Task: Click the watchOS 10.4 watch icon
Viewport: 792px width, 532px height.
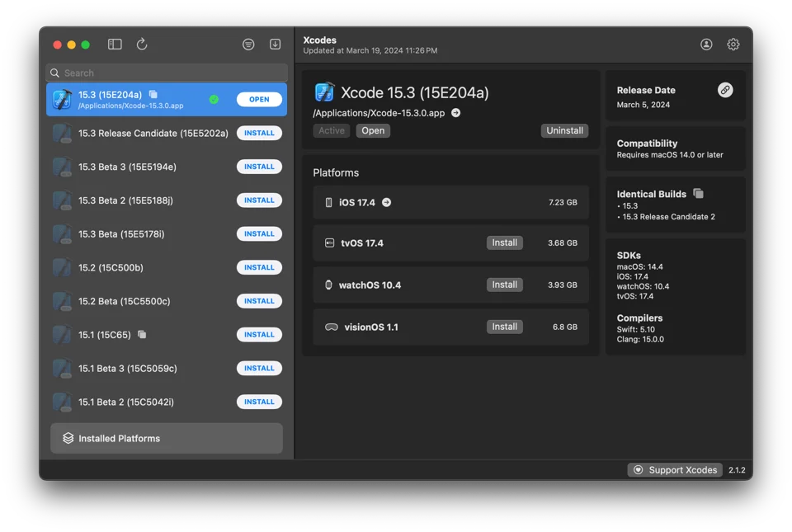Action: pos(328,285)
